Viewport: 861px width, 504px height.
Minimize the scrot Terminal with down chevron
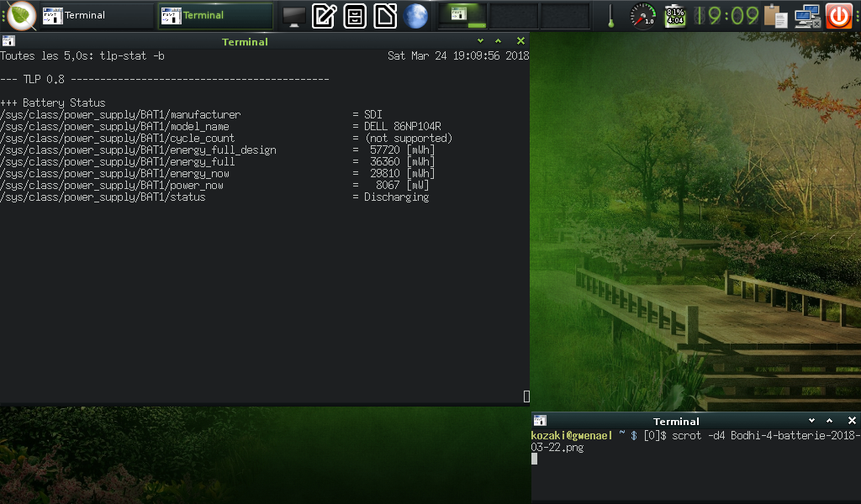(x=811, y=421)
